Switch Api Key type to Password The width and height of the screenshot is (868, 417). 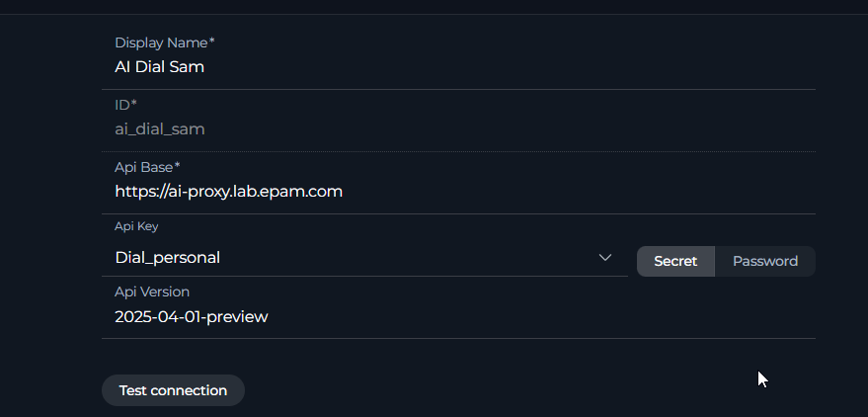765,261
